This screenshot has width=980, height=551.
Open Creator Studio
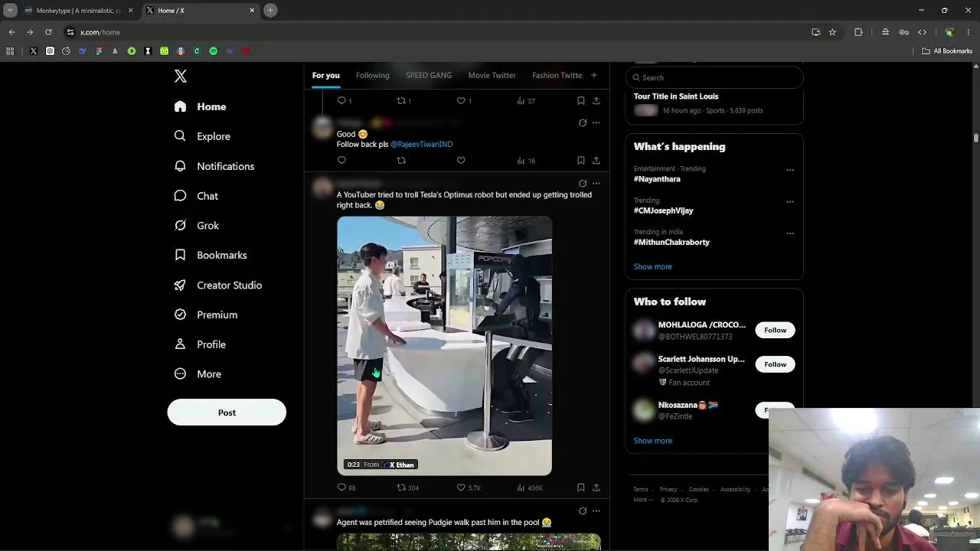pos(217,285)
